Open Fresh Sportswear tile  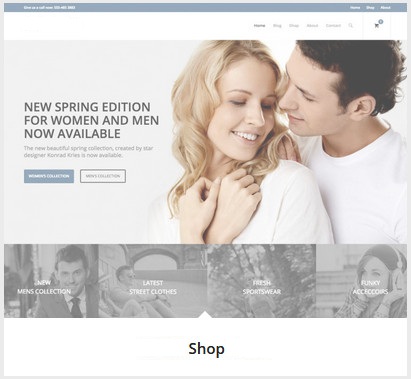click(x=261, y=281)
